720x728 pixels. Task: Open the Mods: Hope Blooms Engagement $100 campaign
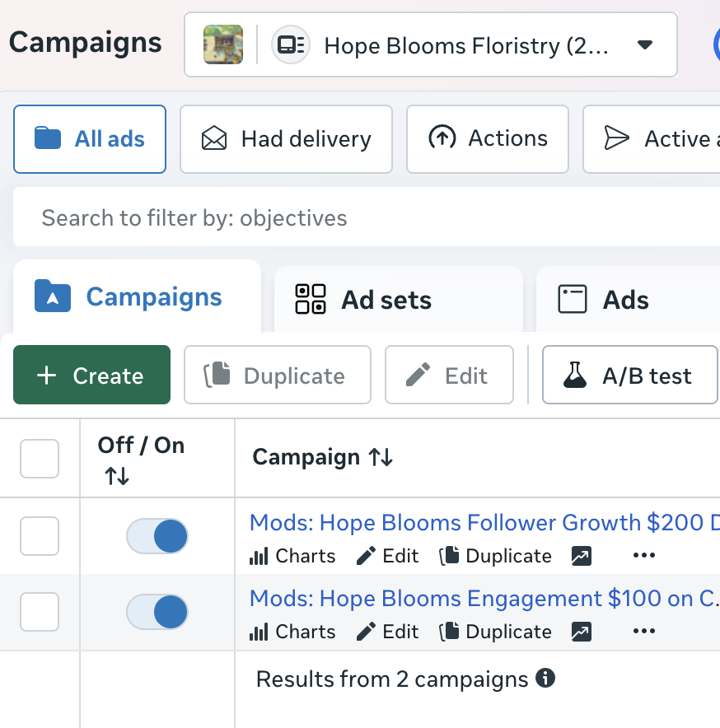484,599
